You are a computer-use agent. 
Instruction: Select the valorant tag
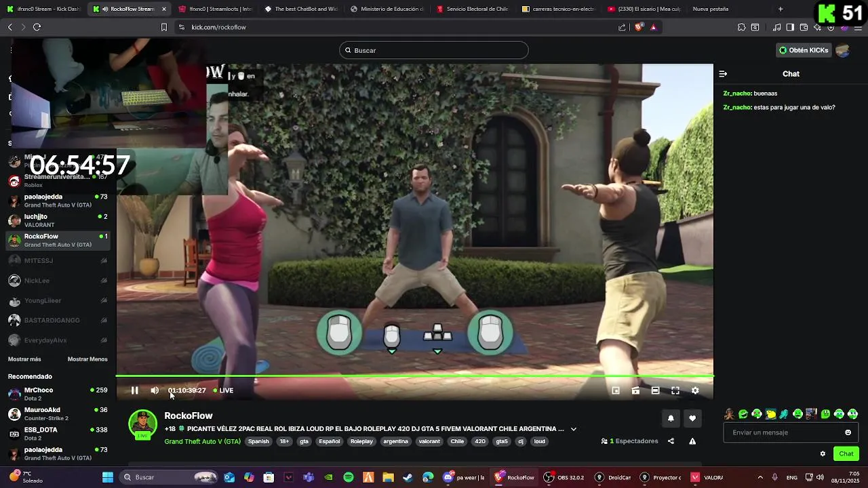429,441
